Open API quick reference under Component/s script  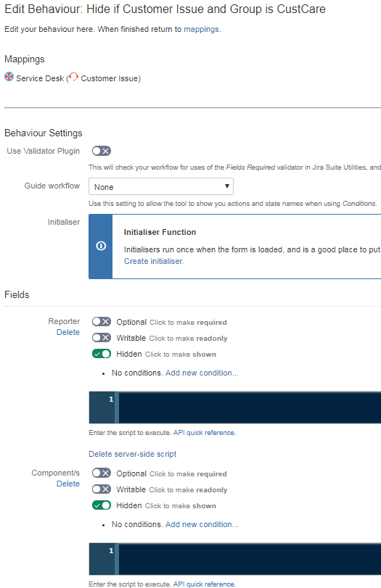(204, 584)
